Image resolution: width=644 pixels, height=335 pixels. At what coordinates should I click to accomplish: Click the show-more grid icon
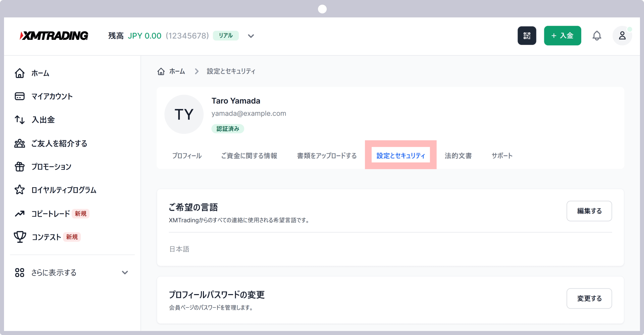[x=20, y=272]
